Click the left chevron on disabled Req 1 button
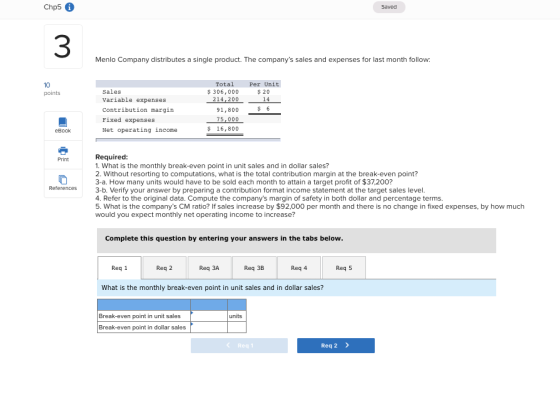Viewport: 560px width, 400px height. coord(228,345)
